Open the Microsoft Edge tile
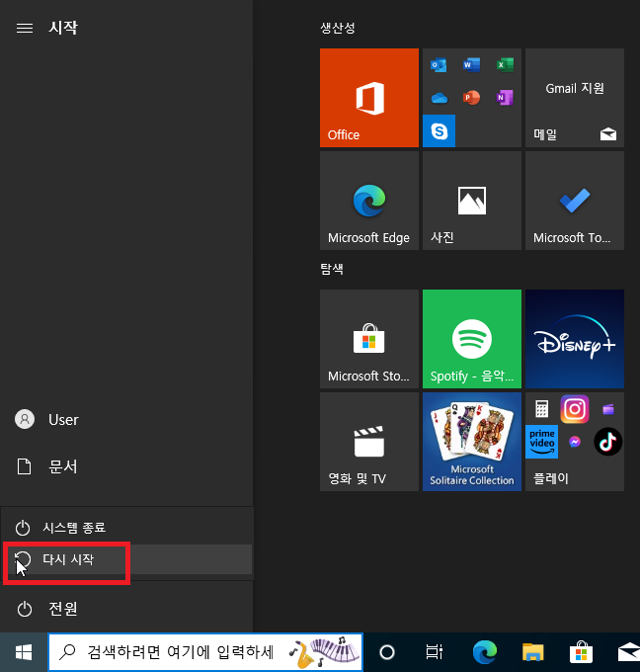The image size is (640, 672). coord(368,201)
